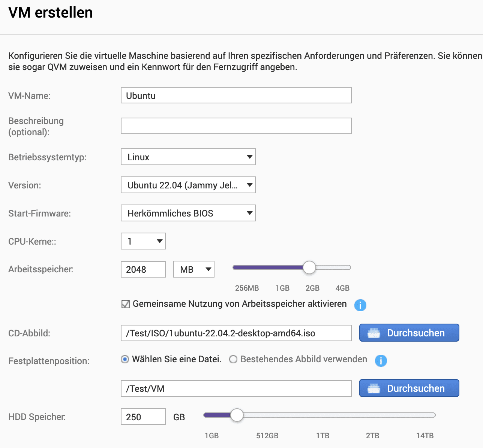This screenshot has width=483, height=448.
Task: Click the 1GB memory slider label
Action: [282, 288]
